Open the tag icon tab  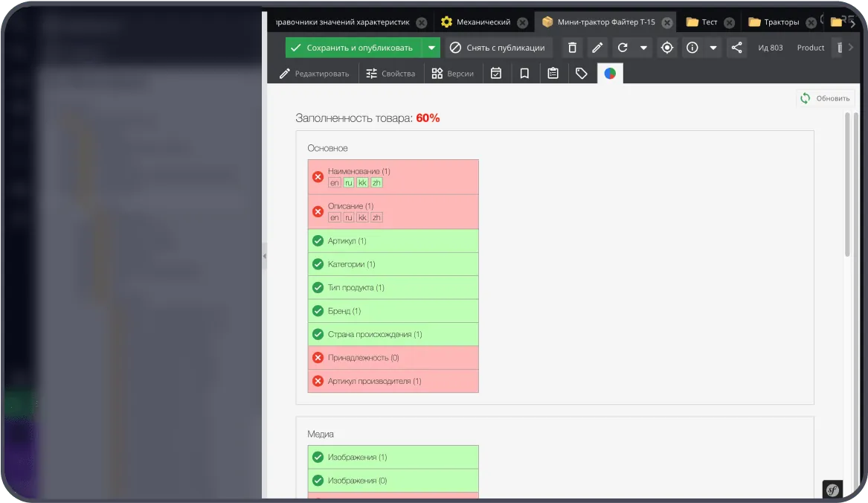pyautogui.click(x=581, y=73)
